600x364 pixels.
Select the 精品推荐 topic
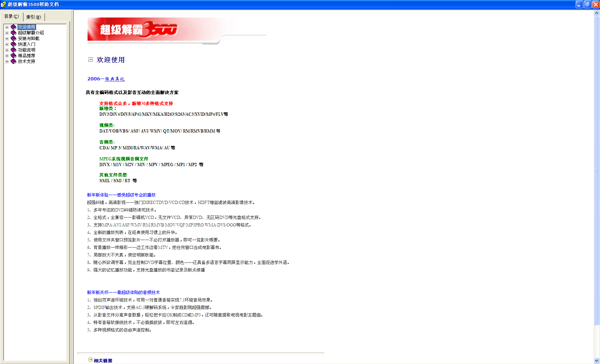26,56
